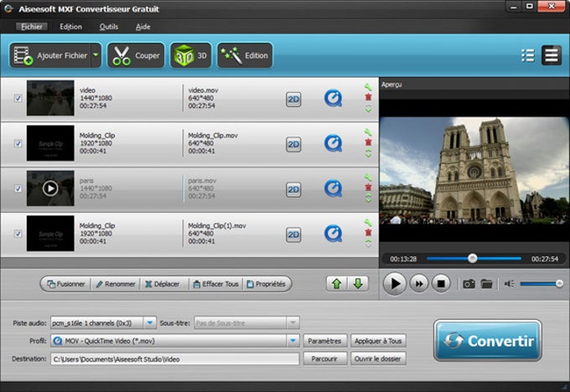
Task: Mute audio with speaker icon
Action: 509,284
